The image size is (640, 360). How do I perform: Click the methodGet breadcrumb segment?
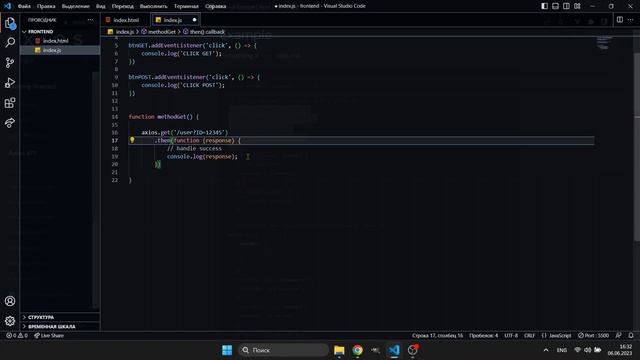159,31
